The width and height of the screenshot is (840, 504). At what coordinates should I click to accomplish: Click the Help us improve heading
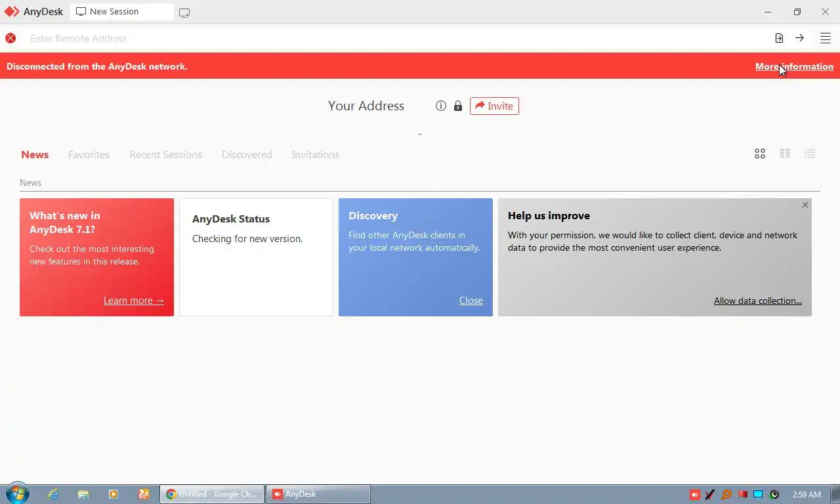(x=549, y=216)
